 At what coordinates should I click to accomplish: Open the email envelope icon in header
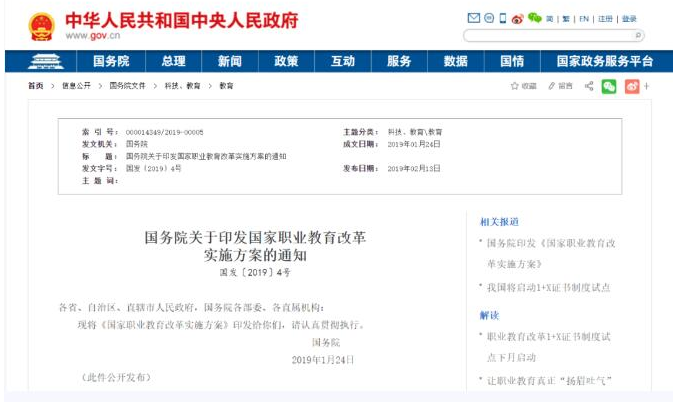[473, 18]
